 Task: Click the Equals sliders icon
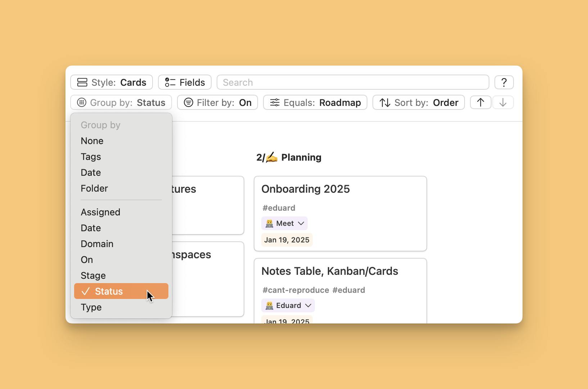click(275, 102)
